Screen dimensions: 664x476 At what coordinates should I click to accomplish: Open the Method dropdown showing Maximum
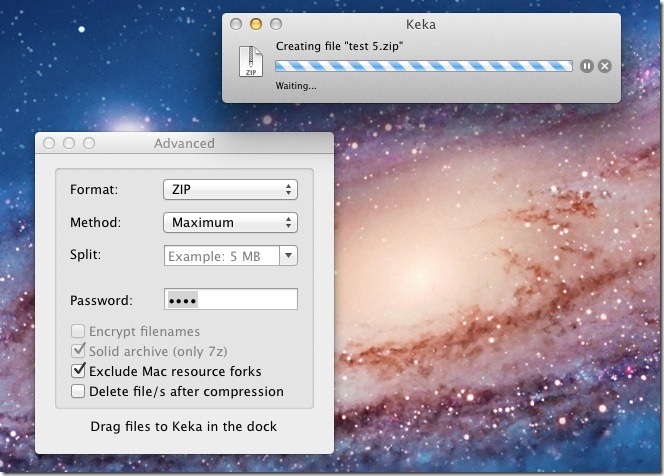(230, 222)
